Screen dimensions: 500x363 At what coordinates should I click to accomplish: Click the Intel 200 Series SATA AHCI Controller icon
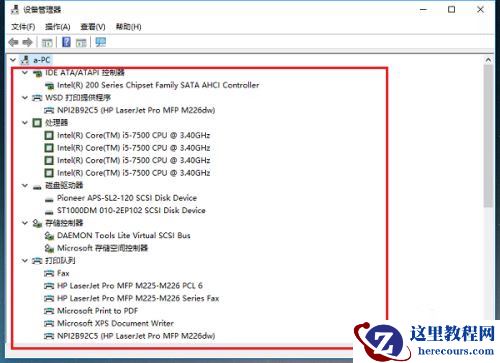[x=49, y=86]
